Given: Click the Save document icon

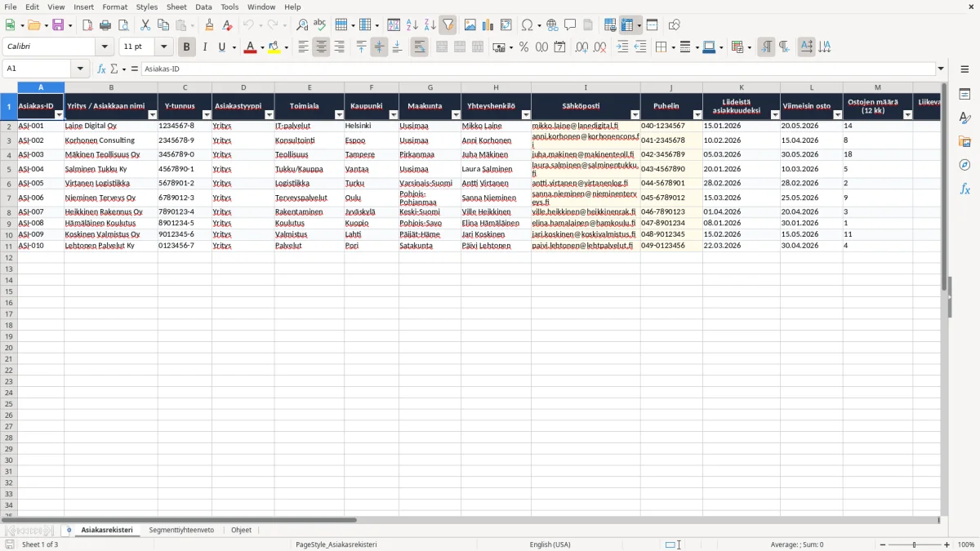Looking at the screenshot, I should 58,25.
